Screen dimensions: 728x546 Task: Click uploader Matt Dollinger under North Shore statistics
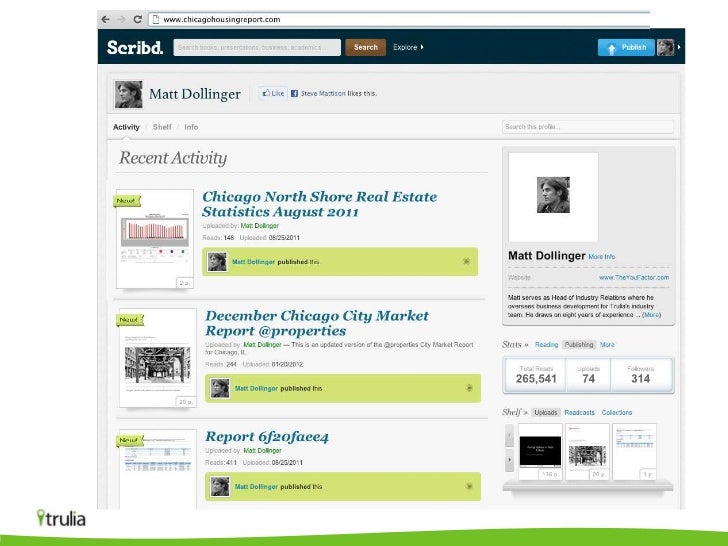click(x=260, y=226)
